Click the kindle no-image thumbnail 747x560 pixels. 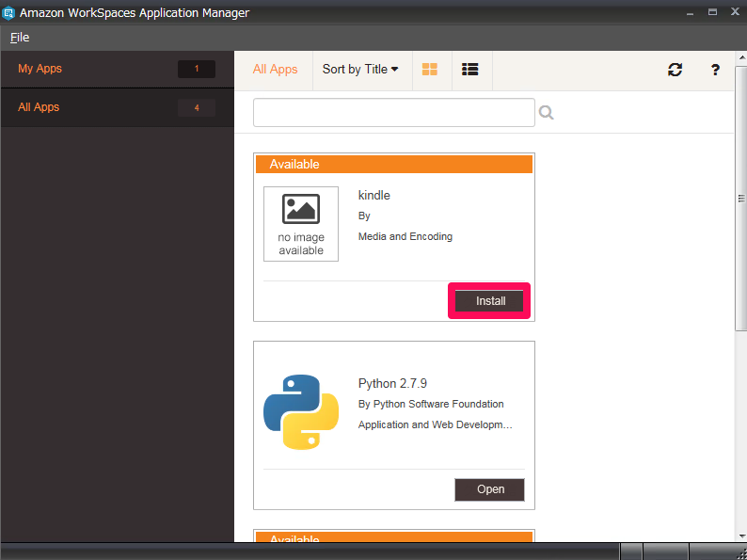click(x=301, y=224)
